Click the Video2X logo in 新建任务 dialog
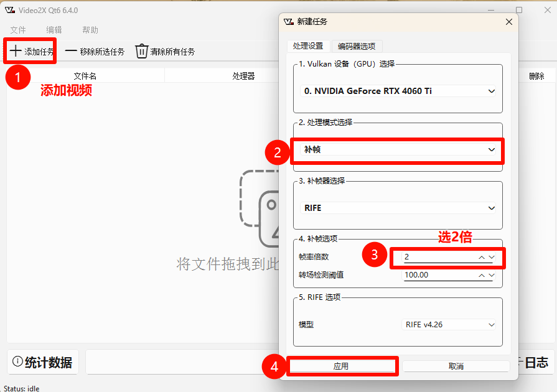Image resolution: width=557 pixels, height=392 pixels. click(x=289, y=22)
